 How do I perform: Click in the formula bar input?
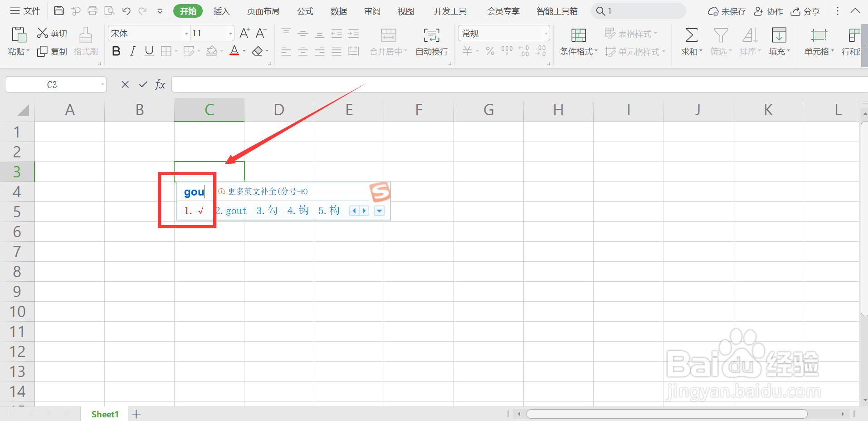tap(520, 84)
